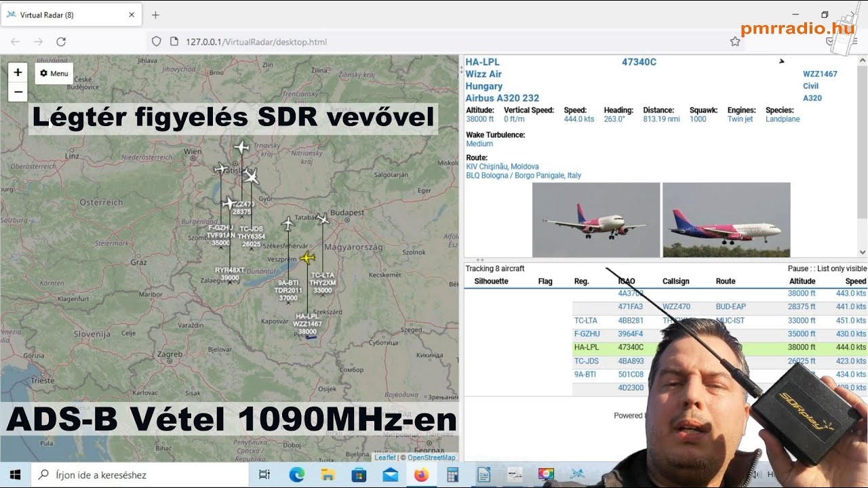Select F-GZHJ aircraft icon on map
This screenshot has height=488, width=868.
tap(221, 169)
